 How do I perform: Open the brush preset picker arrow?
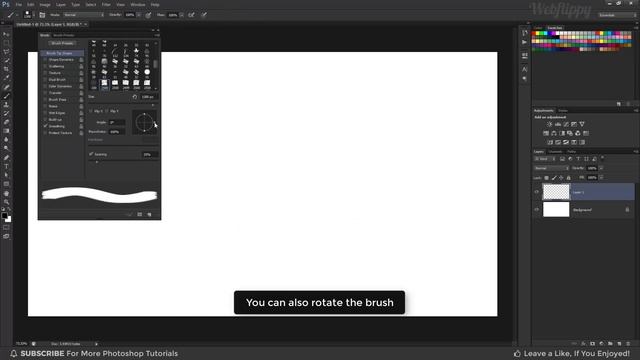tap(33, 15)
